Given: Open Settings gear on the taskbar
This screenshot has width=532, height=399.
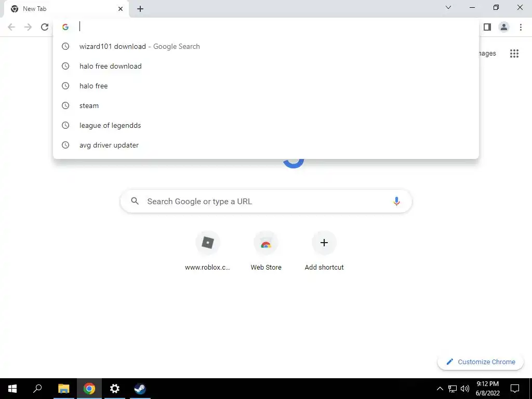Looking at the screenshot, I should pyautogui.click(x=115, y=389).
